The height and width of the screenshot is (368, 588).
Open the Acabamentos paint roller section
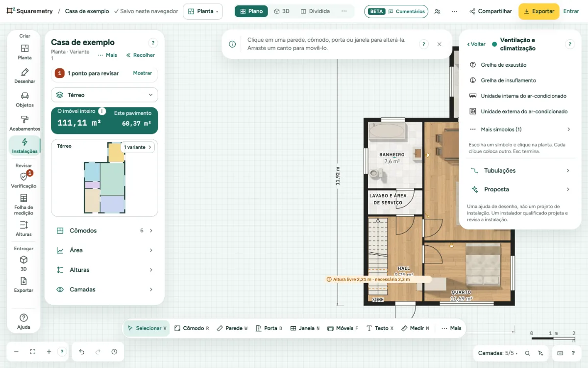[x=24, y=123]
